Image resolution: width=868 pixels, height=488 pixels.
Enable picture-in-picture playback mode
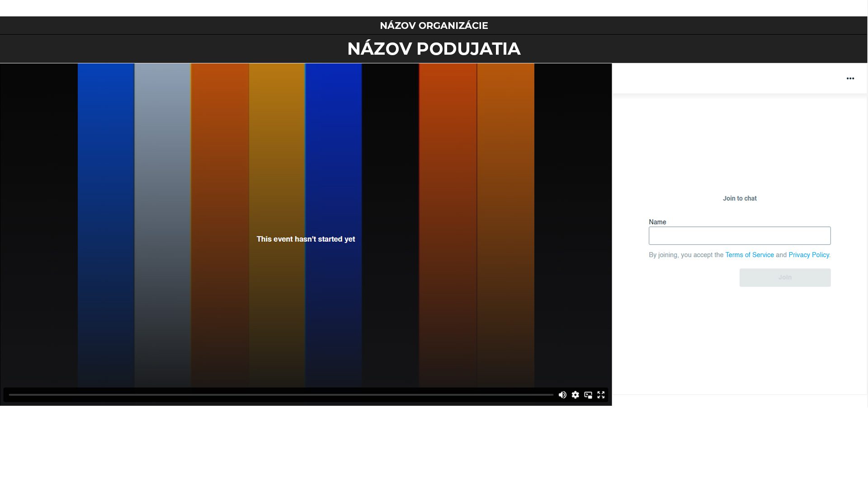588,395
